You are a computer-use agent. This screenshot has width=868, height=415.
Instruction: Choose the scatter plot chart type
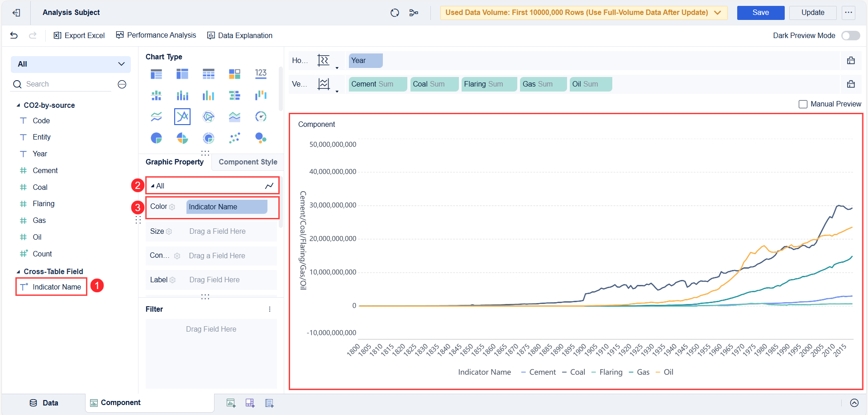(234, 138)
